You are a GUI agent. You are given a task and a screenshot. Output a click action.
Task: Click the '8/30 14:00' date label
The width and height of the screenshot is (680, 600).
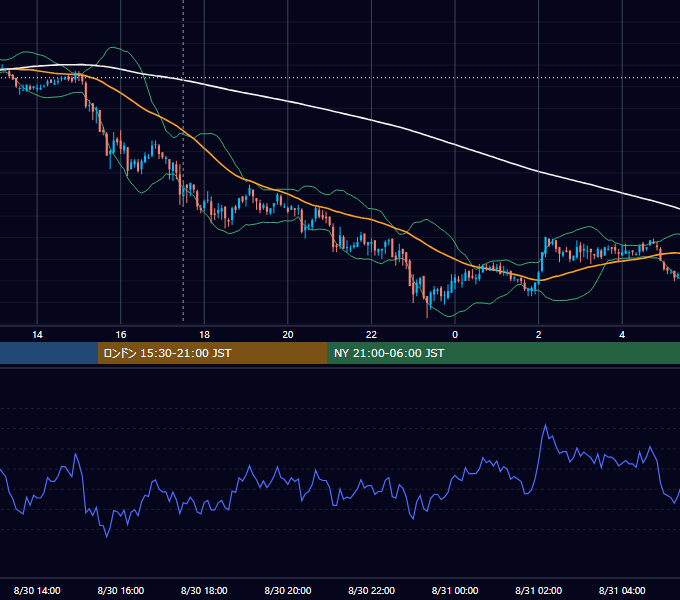[x=37, y=590]
